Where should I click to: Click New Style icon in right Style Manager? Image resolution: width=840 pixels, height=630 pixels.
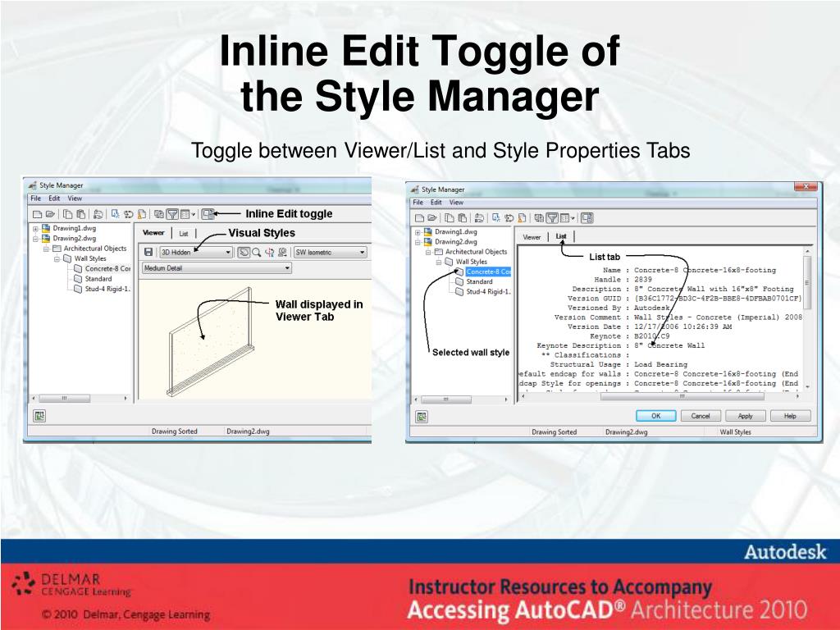click(496, 217)
